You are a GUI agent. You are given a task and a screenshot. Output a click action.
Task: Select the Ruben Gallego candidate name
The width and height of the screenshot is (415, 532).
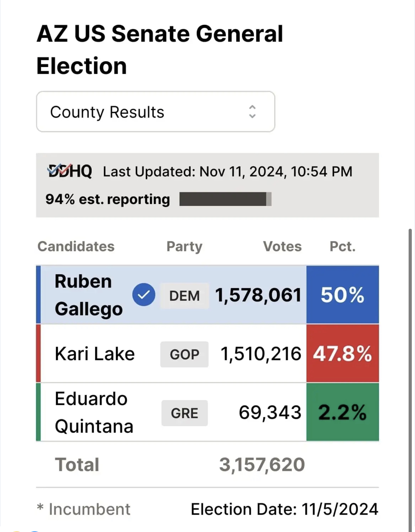click(x=89, y=295)
